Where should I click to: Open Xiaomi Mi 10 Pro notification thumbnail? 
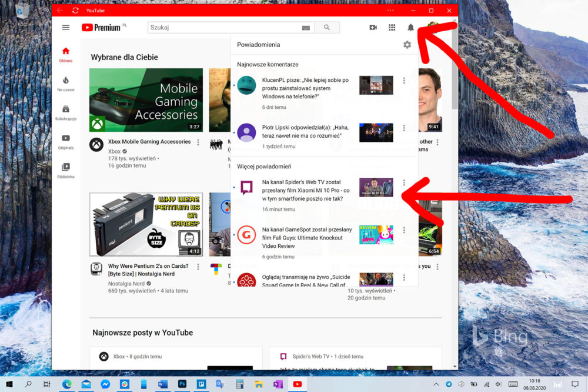pyautogui.click(x=376, y=187)
